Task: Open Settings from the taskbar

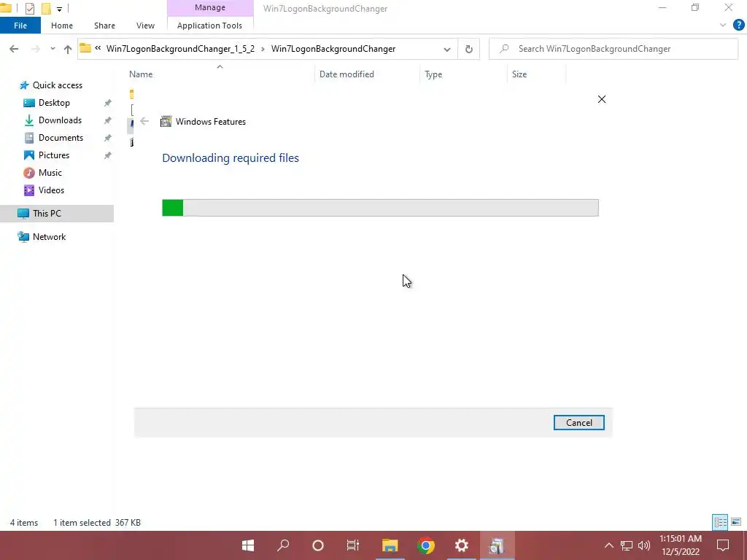Action: click(x=461, y=545)
